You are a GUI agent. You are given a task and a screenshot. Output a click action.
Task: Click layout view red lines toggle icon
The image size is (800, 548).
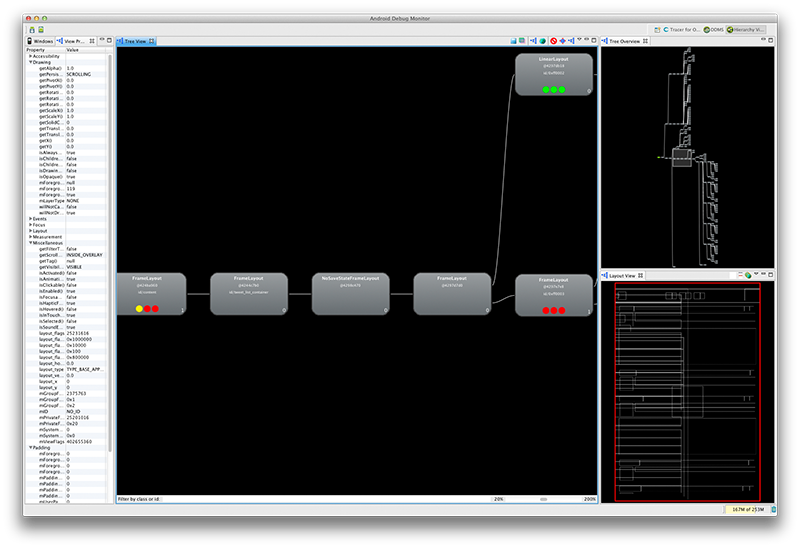(740, 275)
